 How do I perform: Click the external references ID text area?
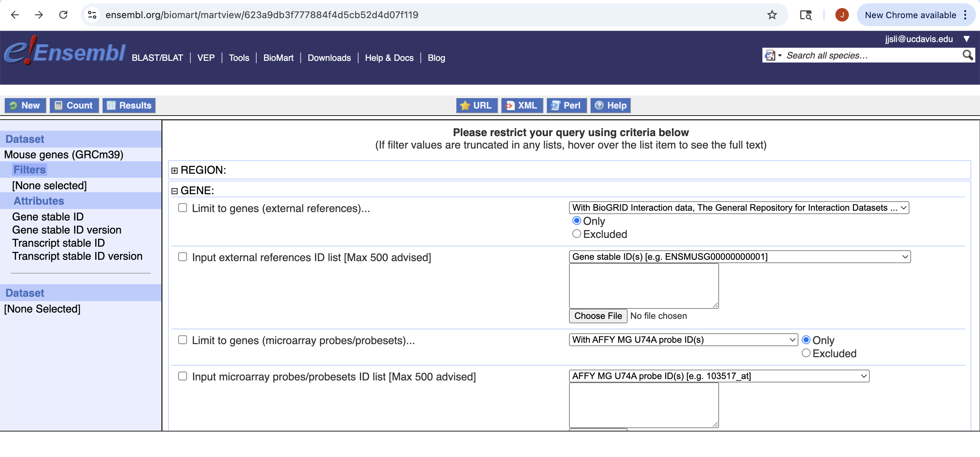click(643, 286)
